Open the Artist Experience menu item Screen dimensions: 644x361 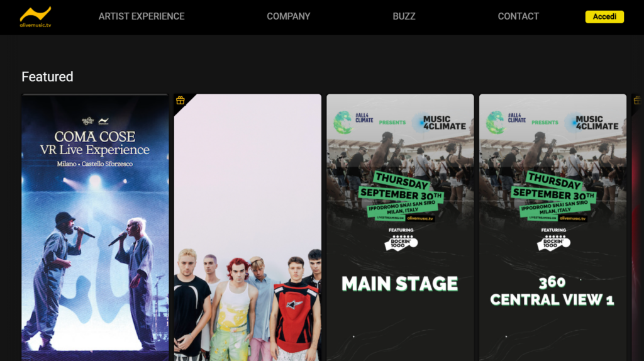pos(142,16)
